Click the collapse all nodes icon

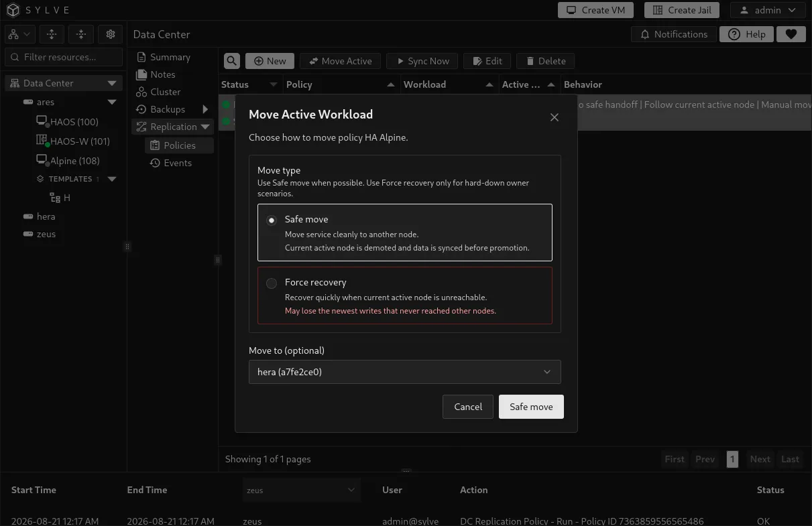tap(81, 34)
